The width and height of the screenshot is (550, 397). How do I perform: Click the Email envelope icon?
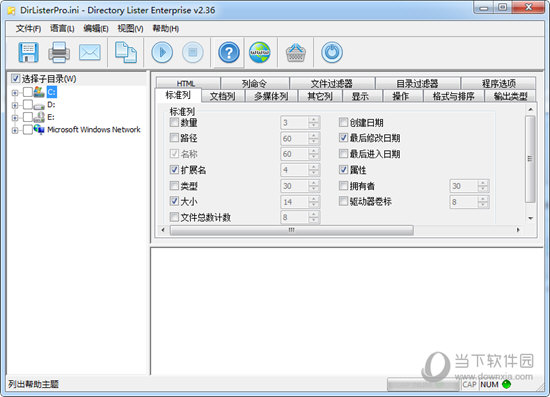point(90,52)
